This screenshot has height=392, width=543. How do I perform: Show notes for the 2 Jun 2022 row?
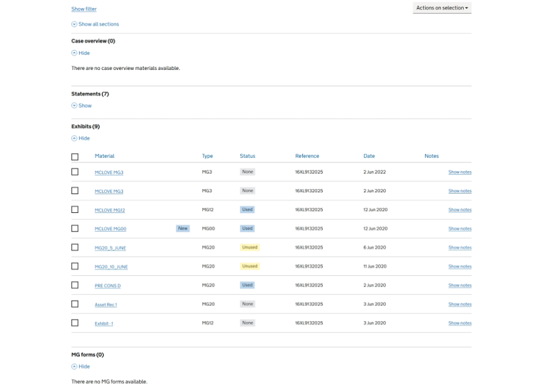click(460, 172)
